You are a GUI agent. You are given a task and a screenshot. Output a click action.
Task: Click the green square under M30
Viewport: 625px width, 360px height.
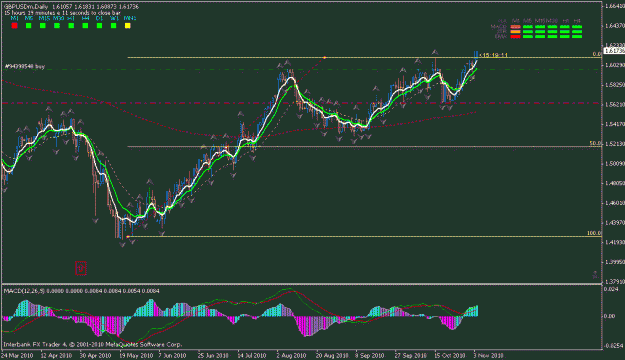[x=57, y=26]
